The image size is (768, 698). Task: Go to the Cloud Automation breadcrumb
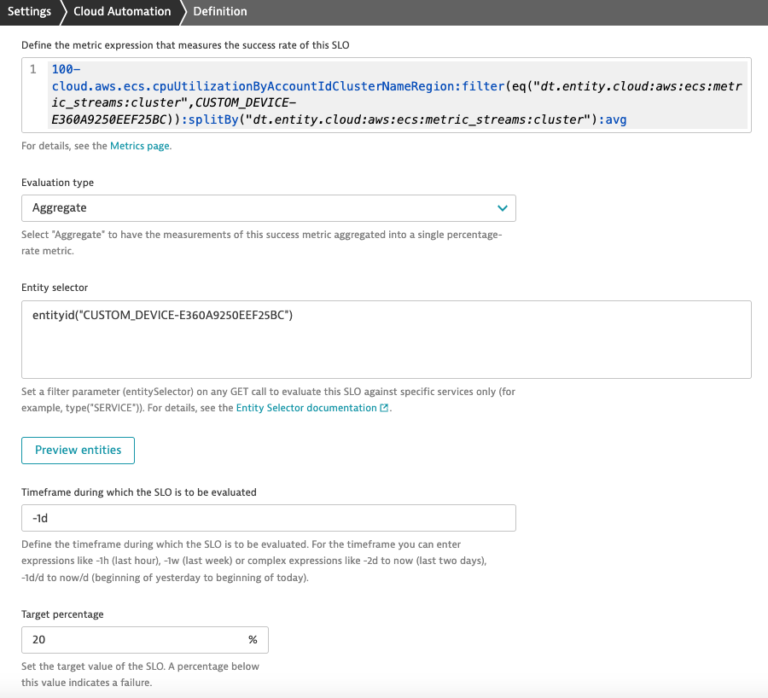[x=121, y=11]
